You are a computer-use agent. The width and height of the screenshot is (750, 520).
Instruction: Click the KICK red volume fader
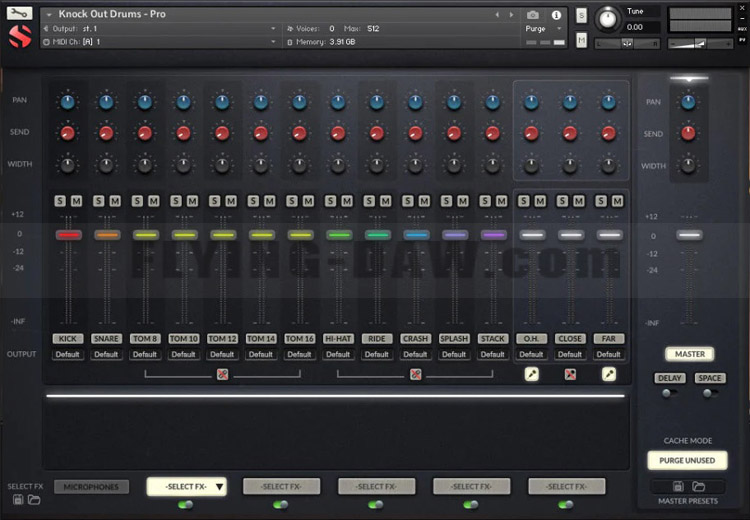tap(68, 235)
